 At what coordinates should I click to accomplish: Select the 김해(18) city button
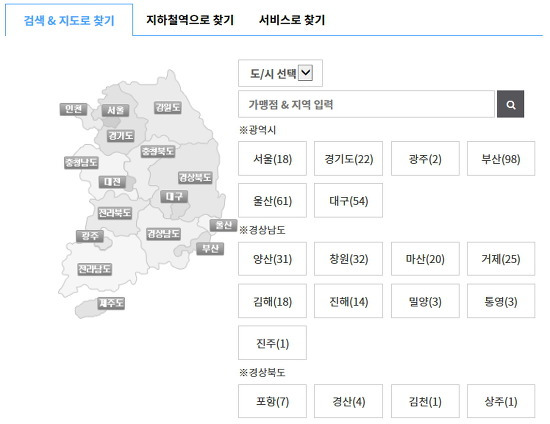(273, 301)
